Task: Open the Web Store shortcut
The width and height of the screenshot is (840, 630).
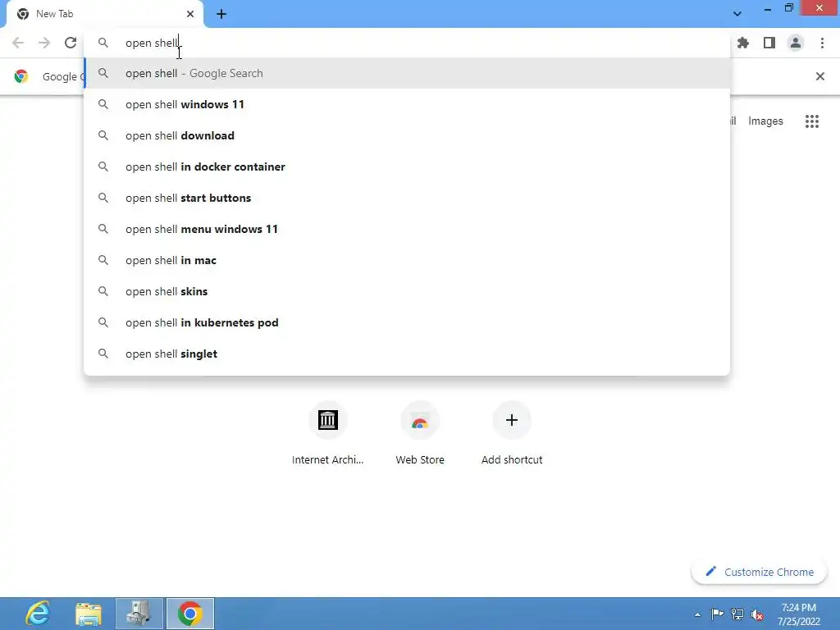Action: (420, 434)
